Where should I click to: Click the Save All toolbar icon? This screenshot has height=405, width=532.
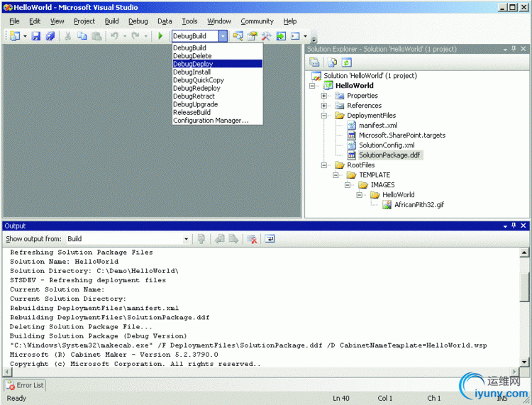click(x=50, y=35)
